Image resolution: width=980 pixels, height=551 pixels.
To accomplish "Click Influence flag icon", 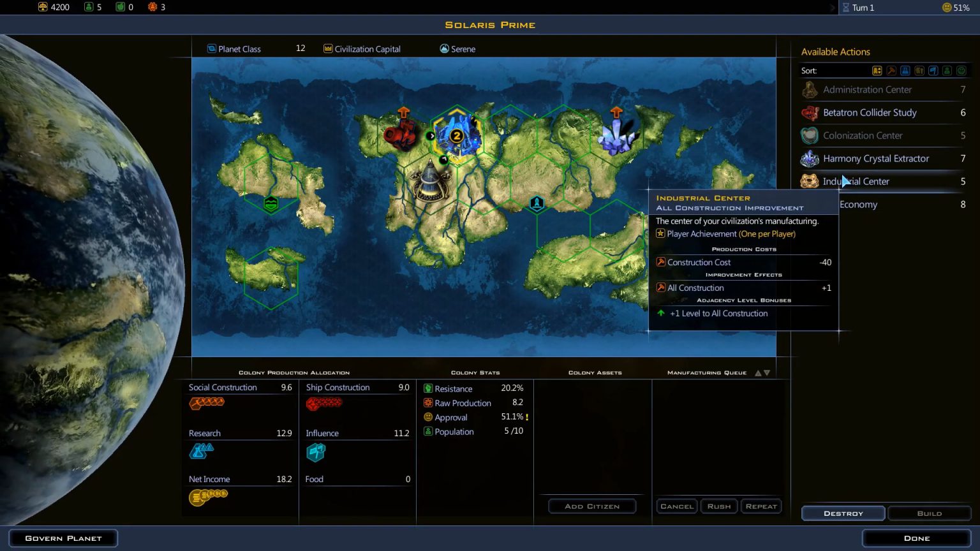I will tap(316, 452).
